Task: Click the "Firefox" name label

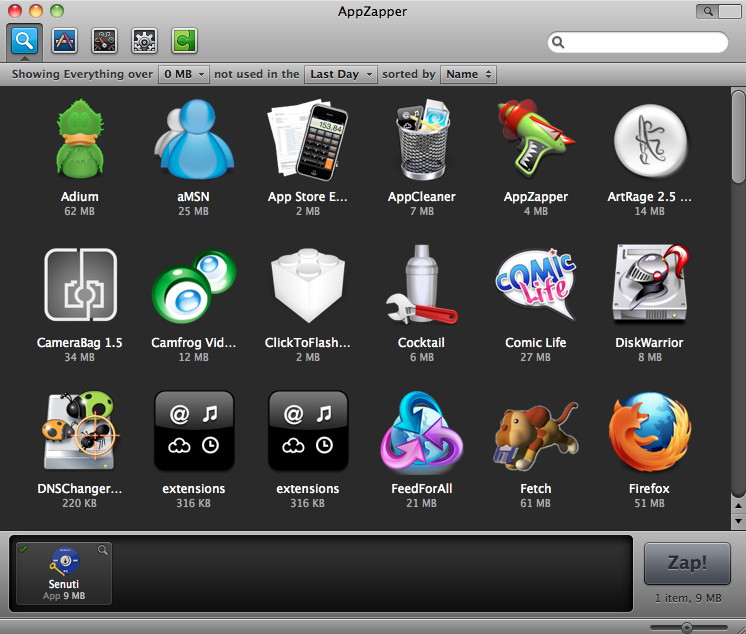Action: pyautogui.click(x=649, y=488)
